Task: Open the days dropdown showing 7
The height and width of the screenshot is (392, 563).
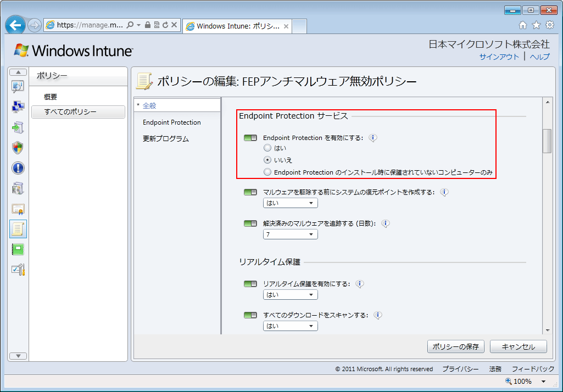Action: tap(290, 234)
